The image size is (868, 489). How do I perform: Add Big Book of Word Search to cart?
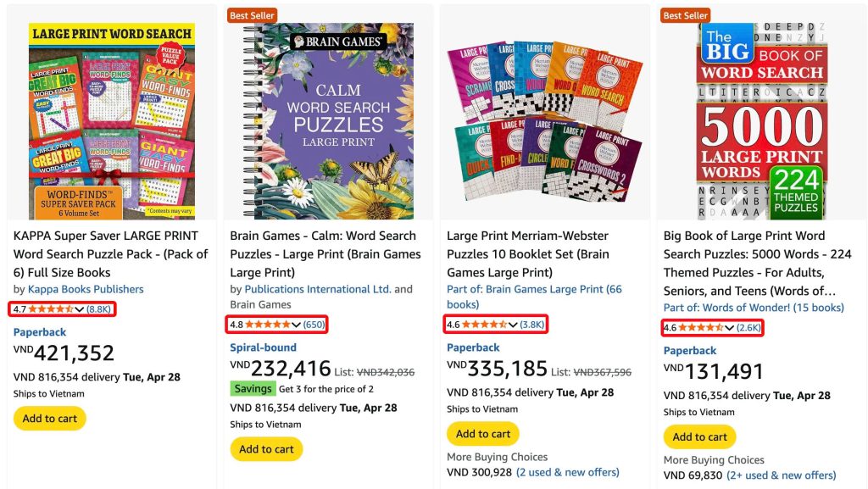[x=699, y=437]
